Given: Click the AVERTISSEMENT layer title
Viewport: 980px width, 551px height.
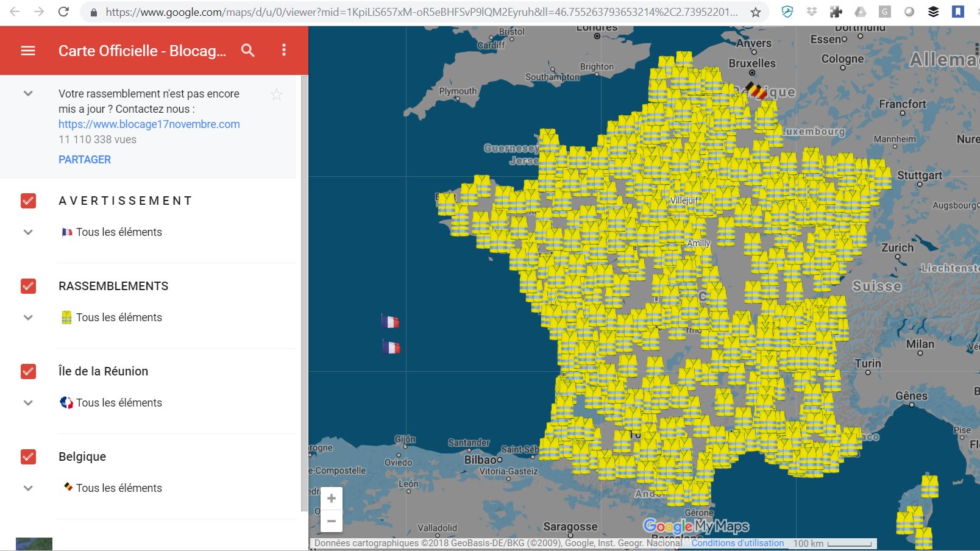Looking at the screenshot, I should [126, 201].
